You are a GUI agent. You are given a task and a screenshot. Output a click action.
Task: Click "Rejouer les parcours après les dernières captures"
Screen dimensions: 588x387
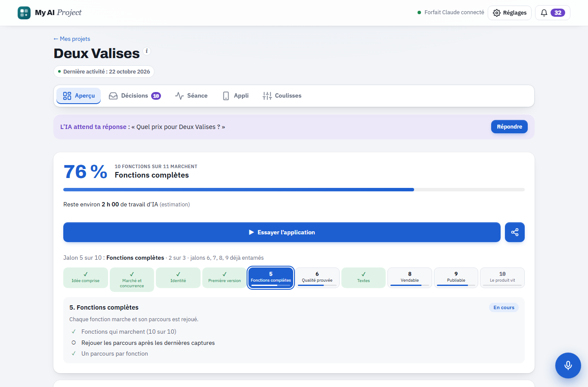(x=148, y=343)
